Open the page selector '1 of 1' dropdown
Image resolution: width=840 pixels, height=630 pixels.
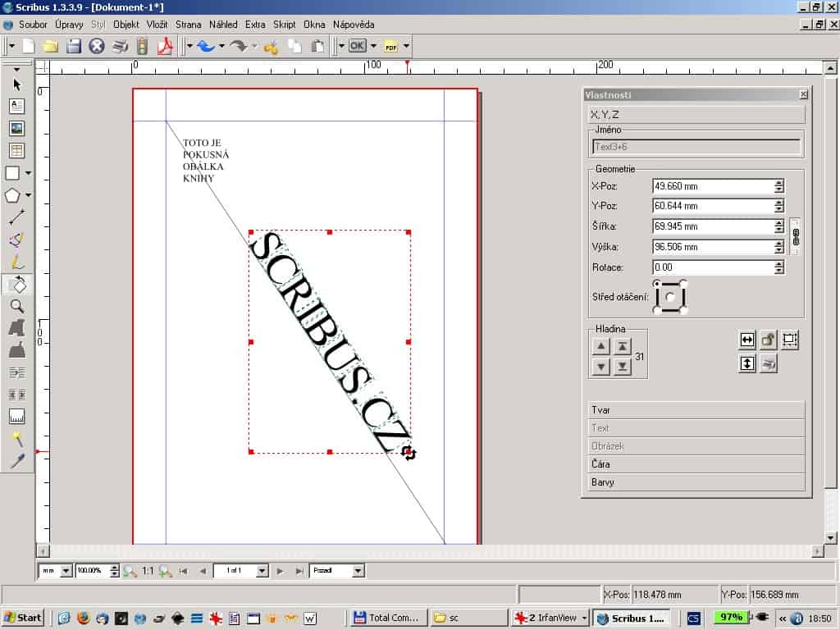[x=262, y=571]
